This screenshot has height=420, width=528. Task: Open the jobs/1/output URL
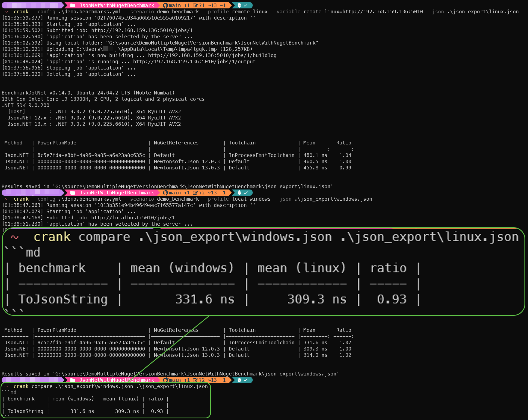coord(194,62)
